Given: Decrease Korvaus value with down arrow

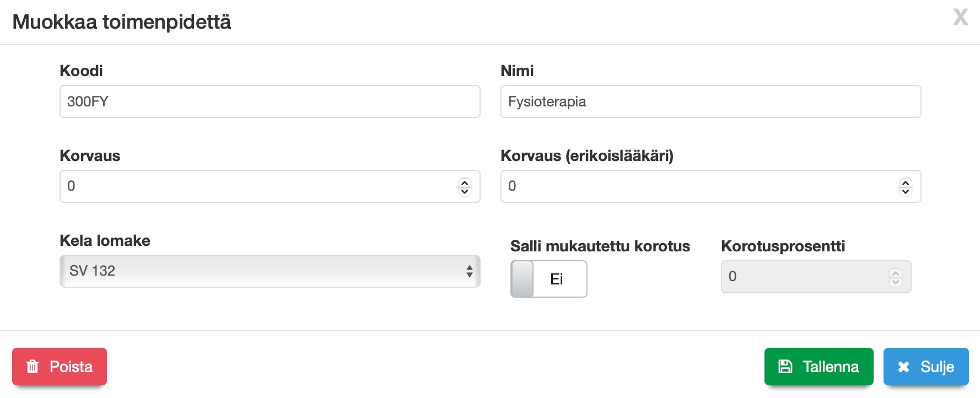Looking at the screenshot, I should [x=465, y=191].
